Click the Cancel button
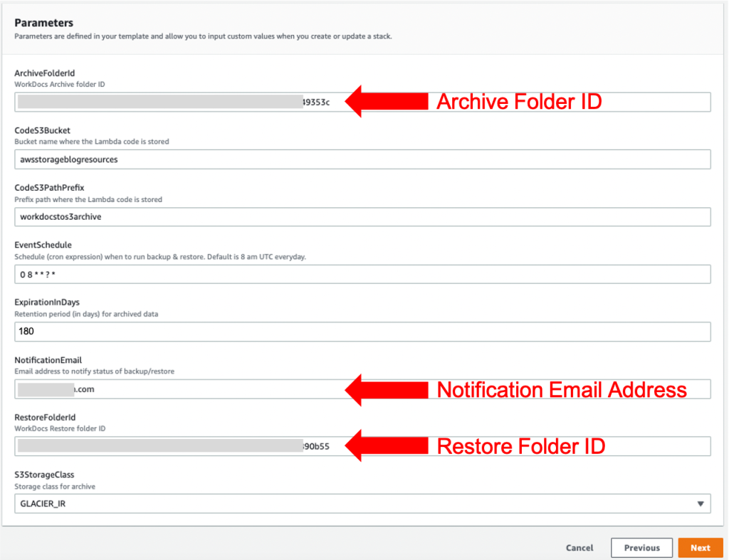This screenshot has height=560, width=729. click(x=579, y=548)
